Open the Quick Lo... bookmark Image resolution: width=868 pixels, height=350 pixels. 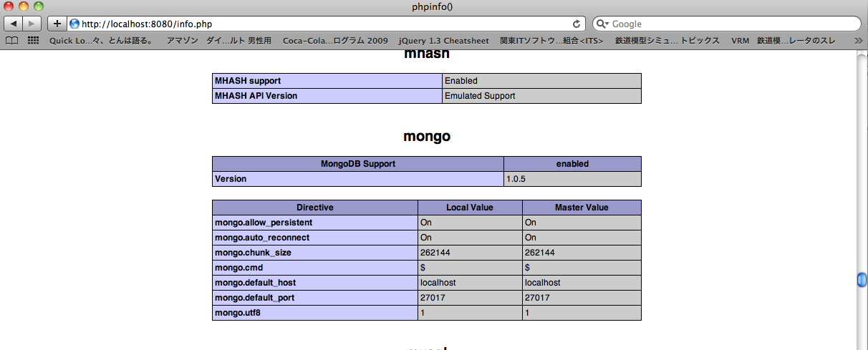[101, 41]
